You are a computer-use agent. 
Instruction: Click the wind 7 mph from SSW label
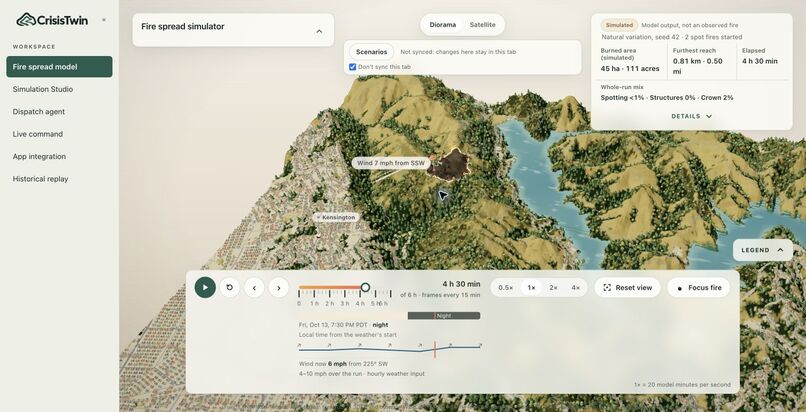(391, 163)
